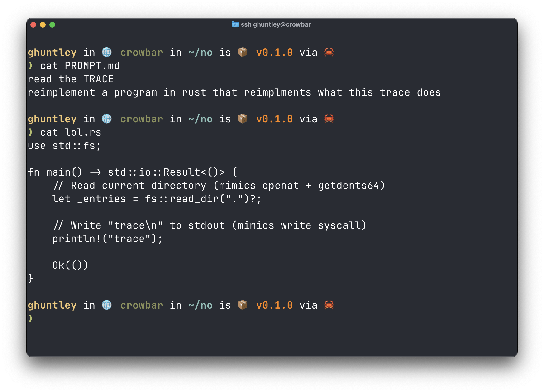This screenshot has height=392, width=544.
Task: Click the fs::read_dir(".") code line
Action: (x=157, y=199)
